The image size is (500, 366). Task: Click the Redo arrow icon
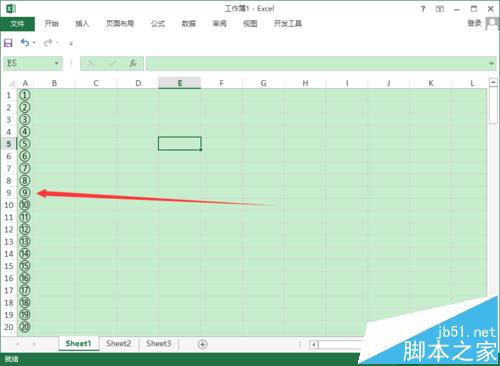[x=48, y=43]
